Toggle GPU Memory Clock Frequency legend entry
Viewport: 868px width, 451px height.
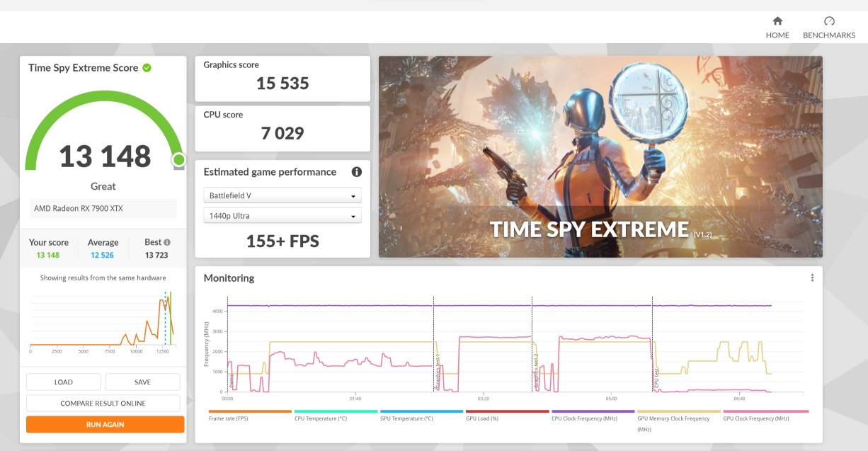click(x=678, y=421)
